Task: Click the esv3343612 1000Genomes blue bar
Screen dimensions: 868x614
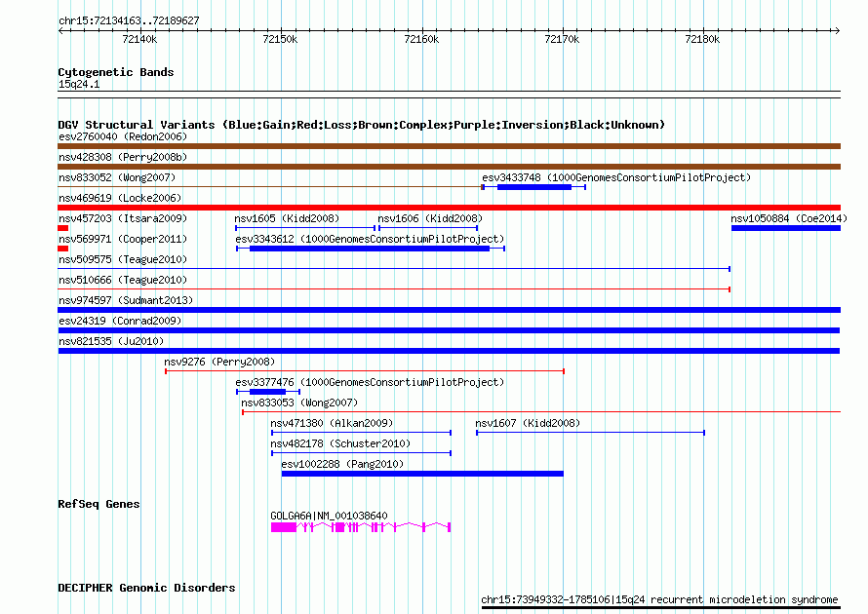Action: point(370,249)
